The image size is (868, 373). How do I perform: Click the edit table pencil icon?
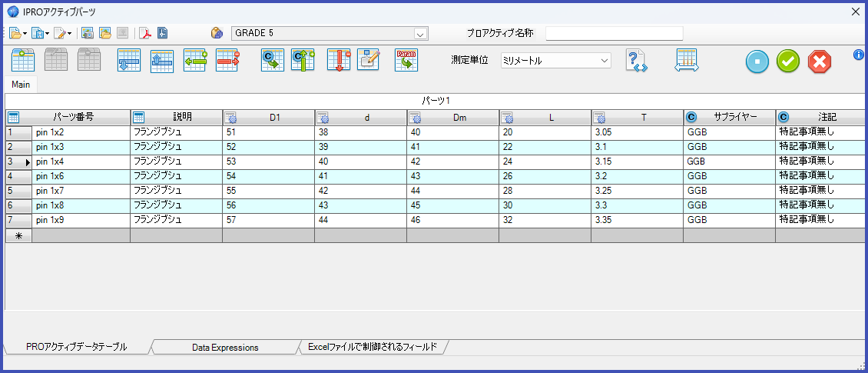368,60
